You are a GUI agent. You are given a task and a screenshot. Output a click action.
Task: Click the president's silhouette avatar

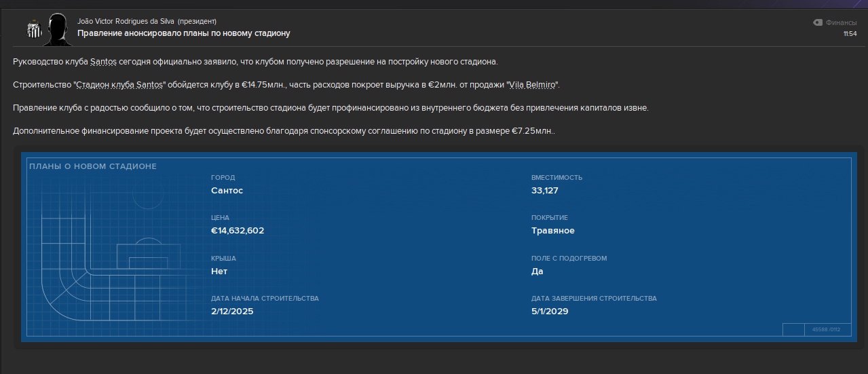[58, 29]
